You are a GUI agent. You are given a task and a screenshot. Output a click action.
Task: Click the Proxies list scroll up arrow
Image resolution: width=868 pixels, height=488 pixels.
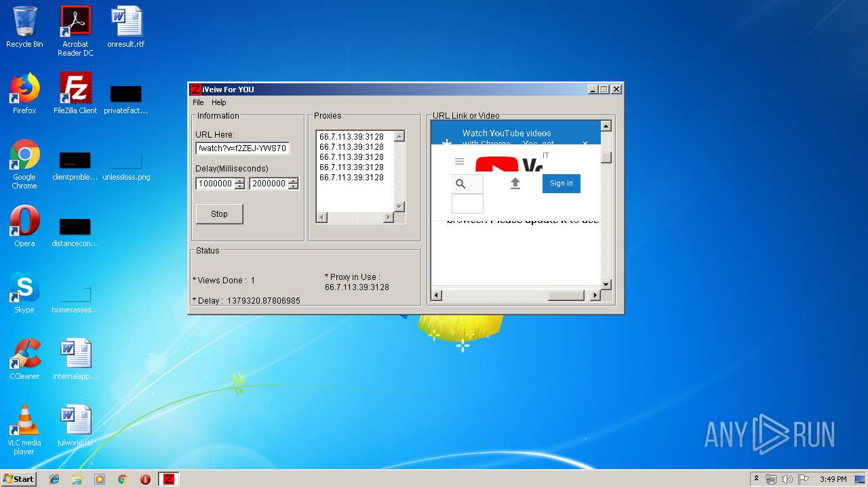click(x=399, y=136)
